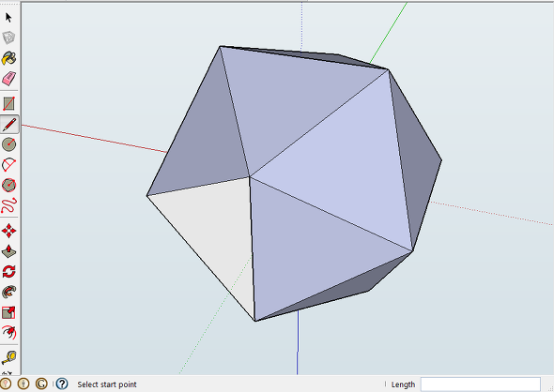Viewport: 554px width, 392px height.
Task: Activate the Rectangle drawing tool
Action: 8,104
